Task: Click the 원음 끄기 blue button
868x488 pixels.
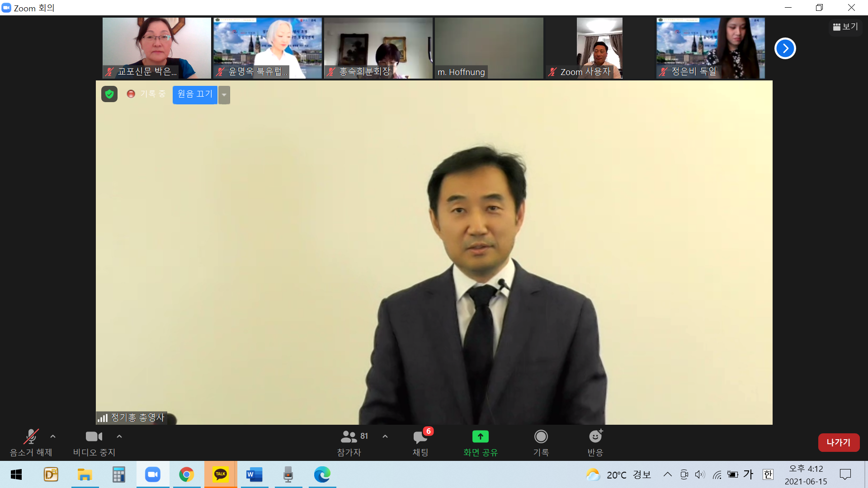Action: [195, 94]
